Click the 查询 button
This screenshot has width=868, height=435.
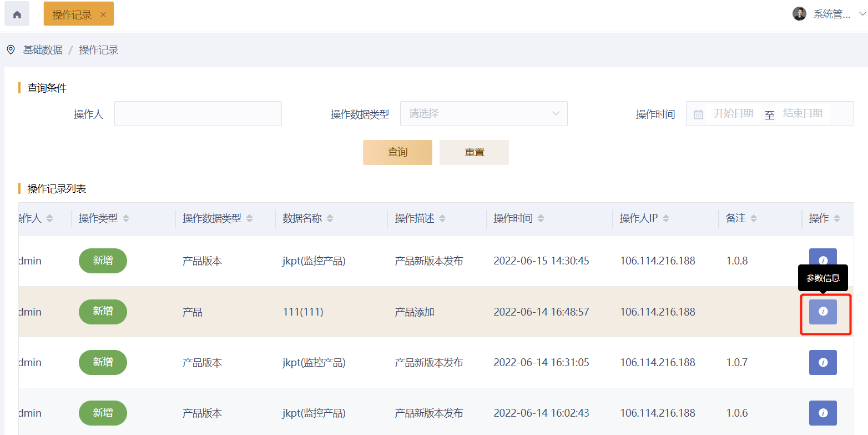(397, 152)
